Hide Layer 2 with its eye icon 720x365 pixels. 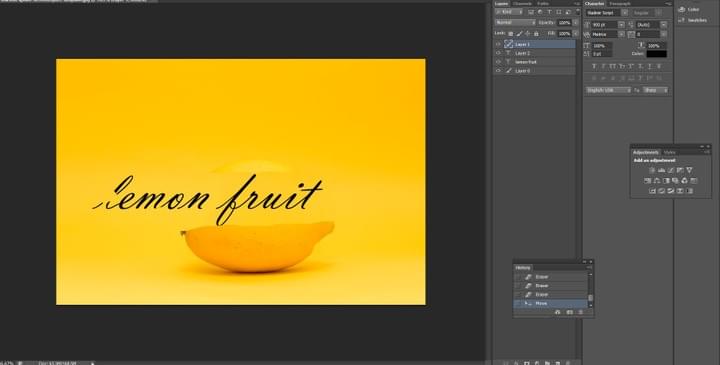click(498, 53)
